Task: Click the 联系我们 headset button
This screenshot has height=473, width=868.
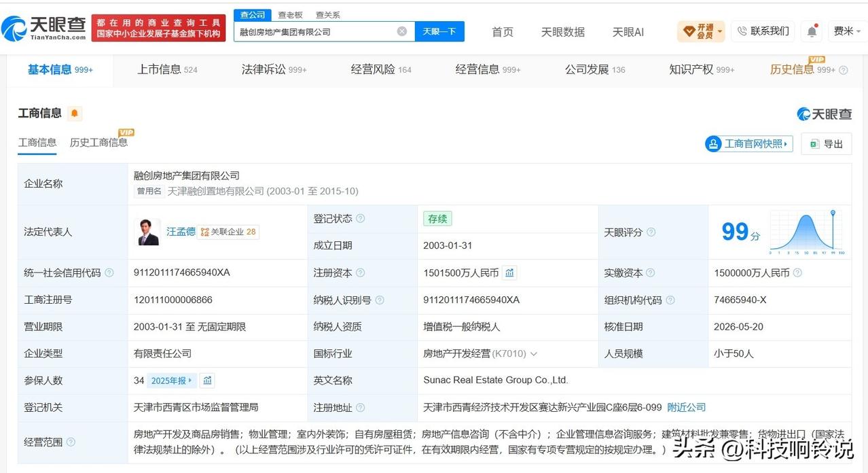Action: (763, 31)
